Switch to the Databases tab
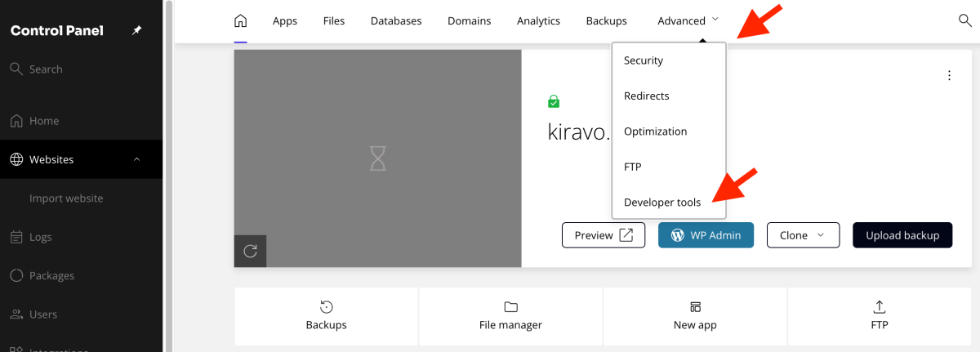 pyautogui.click(x=396, y=21)
